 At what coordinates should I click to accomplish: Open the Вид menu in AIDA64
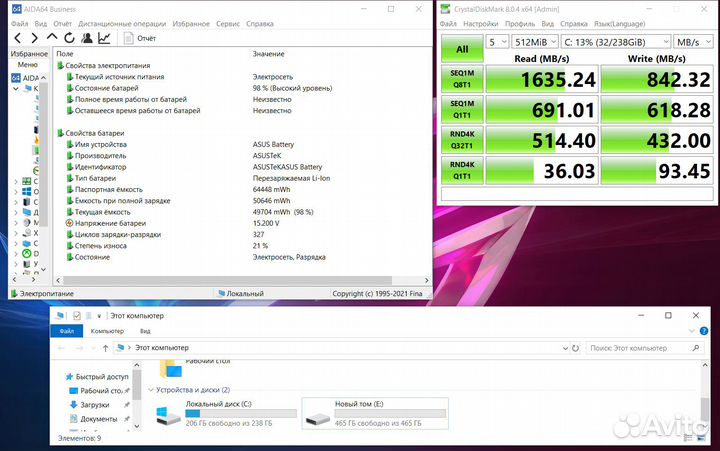pyautogui.click(x=41, y=23)
